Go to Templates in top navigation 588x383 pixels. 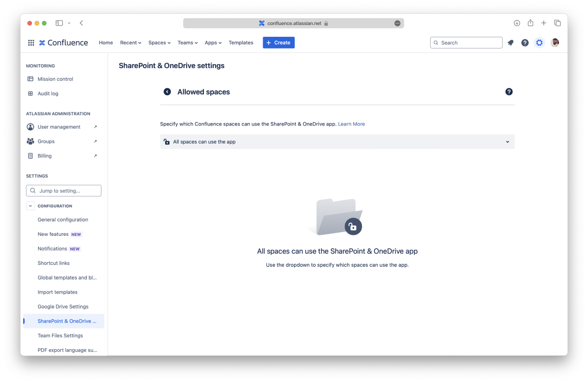241,43
